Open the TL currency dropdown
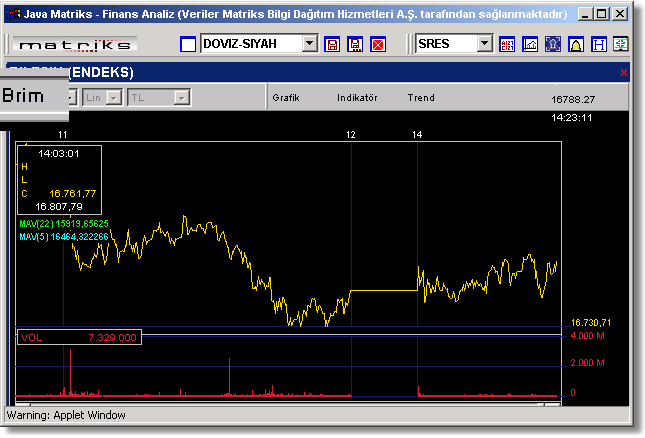This screenshot has height=438, width=645. tap(181, 97)
